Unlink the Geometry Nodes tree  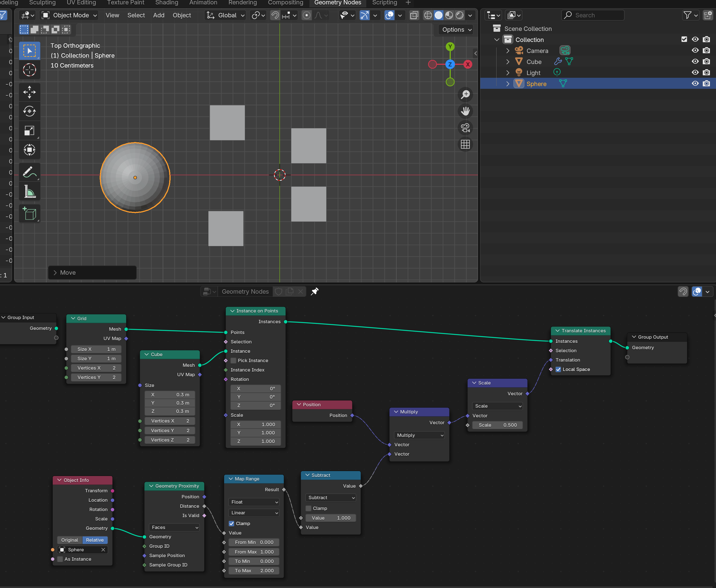click(300, 292)
